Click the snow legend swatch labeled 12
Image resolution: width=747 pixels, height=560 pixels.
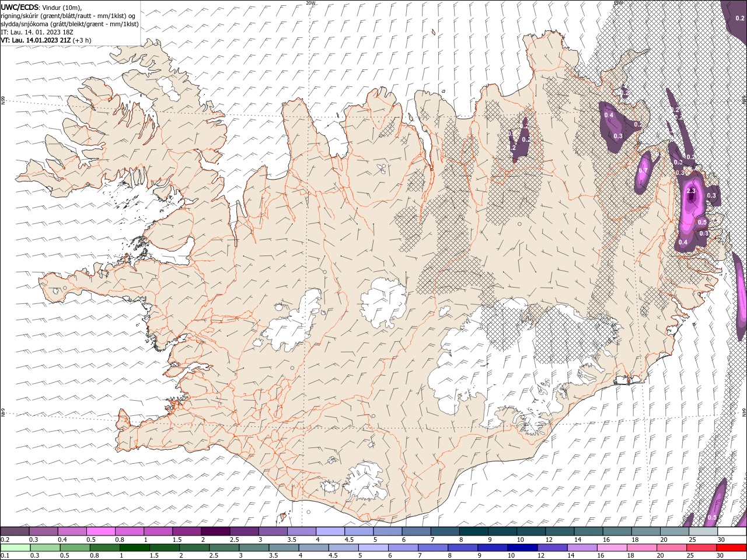tap(560, 531)
